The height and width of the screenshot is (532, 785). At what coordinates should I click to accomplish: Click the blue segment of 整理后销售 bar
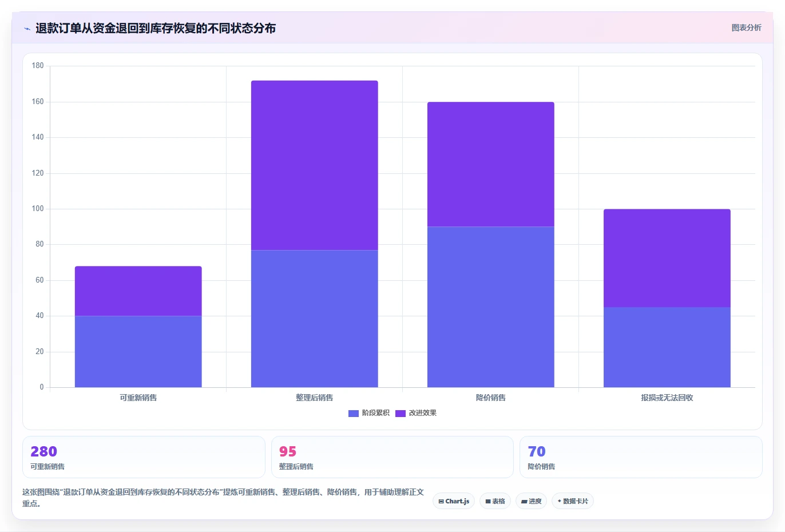pos(315,319)
